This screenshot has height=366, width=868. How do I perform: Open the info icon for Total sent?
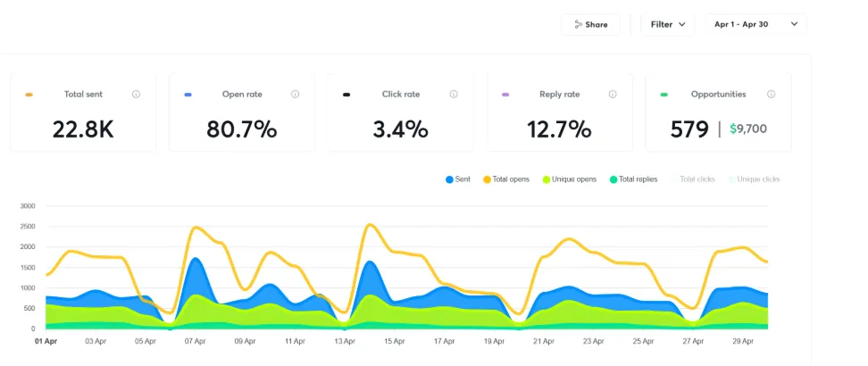(x=136, y=94)
